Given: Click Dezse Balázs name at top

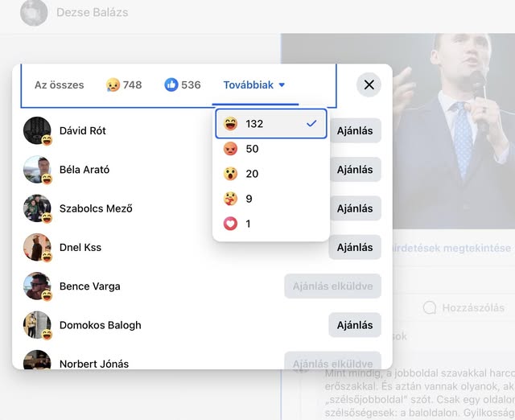Looking at the screenshot, I should pyautogui.click(x=92, y=12).
